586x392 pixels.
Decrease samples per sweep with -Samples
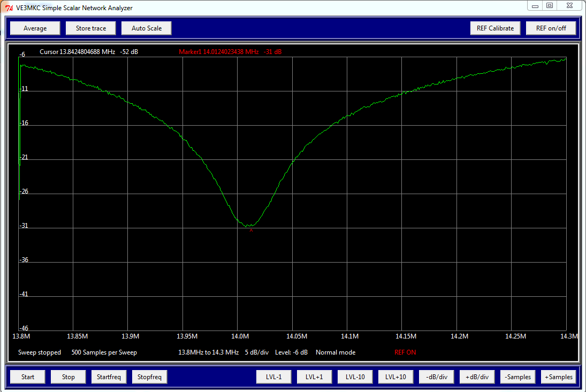(517, 376)
